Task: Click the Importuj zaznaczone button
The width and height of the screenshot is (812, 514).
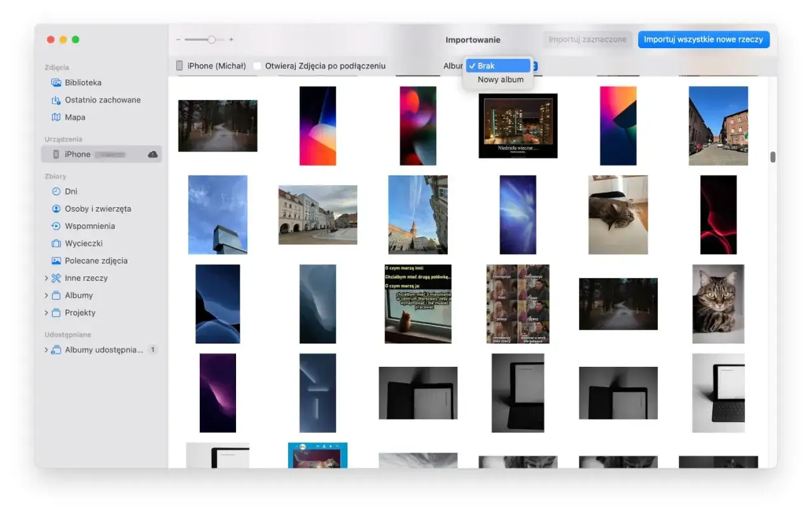Action: coord(587,39)
